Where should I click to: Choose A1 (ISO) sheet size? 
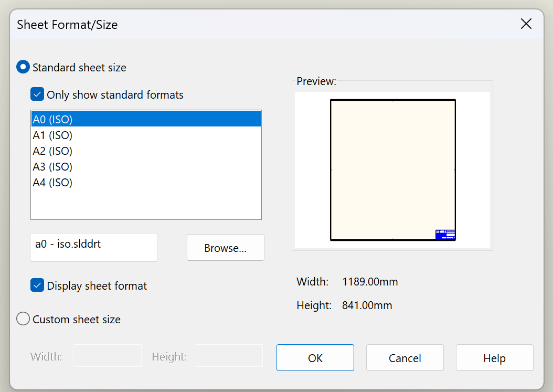click(x=52, y=135)
